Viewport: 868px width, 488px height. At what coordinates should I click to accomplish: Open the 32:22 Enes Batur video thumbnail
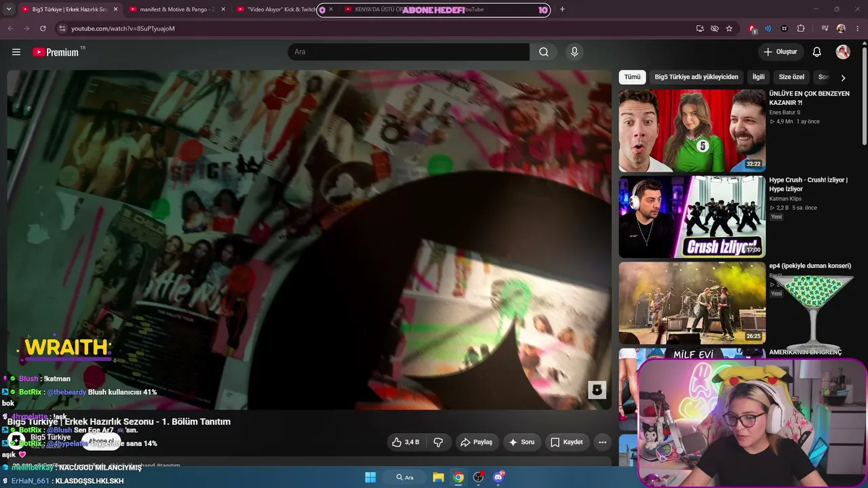click(692, 131)
